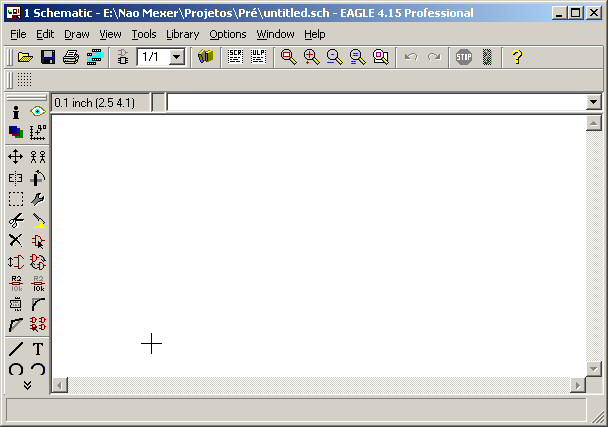
Task: Zoom out with the minus magnifier
Action: [335, 57]
